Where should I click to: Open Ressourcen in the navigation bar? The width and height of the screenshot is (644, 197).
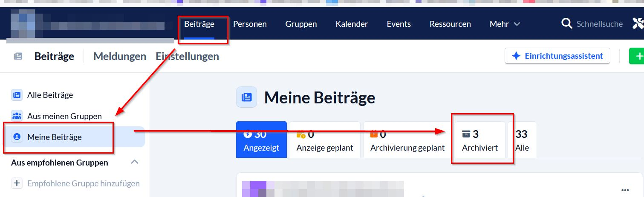tap(450, 24)
